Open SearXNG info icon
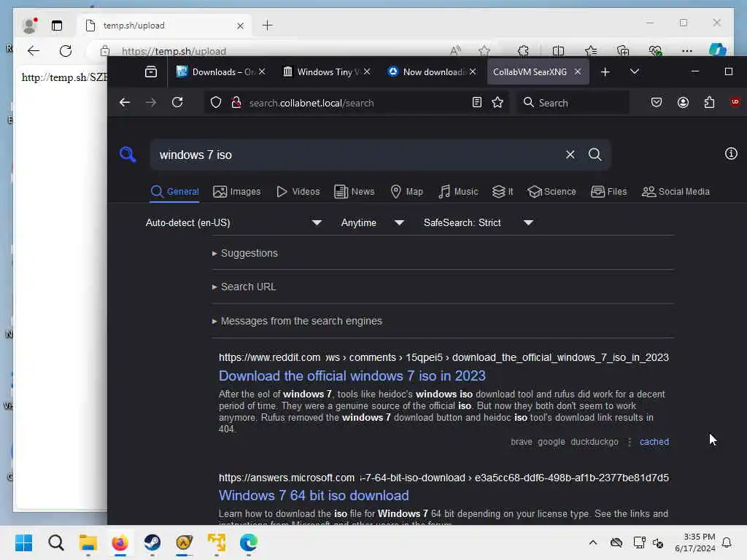Screen dimensions: 747x560 [x=731, y=153]
